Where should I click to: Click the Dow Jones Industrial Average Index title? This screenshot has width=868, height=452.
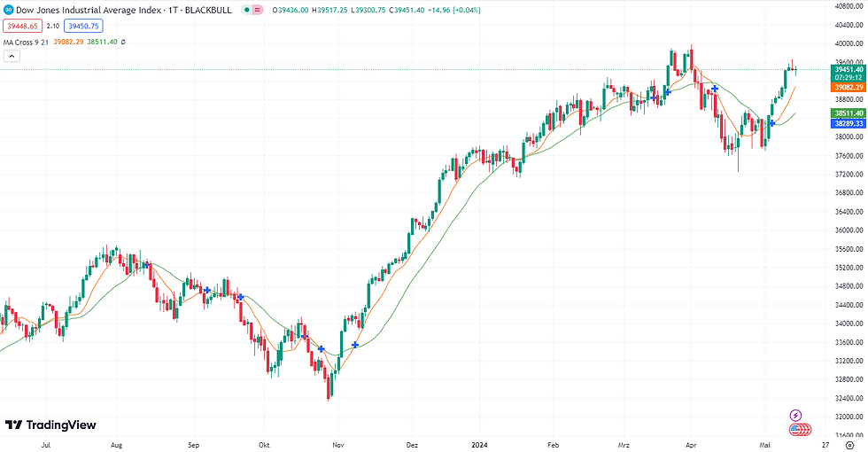coord(89,10)
